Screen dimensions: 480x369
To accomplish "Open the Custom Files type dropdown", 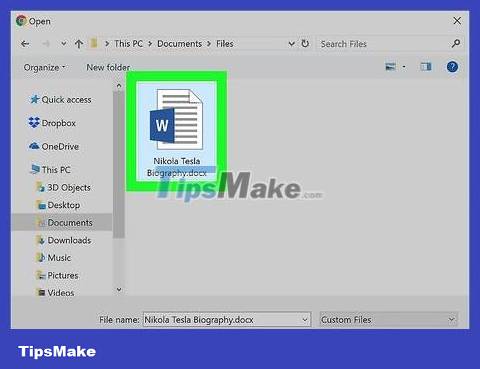I will point(388,320).
